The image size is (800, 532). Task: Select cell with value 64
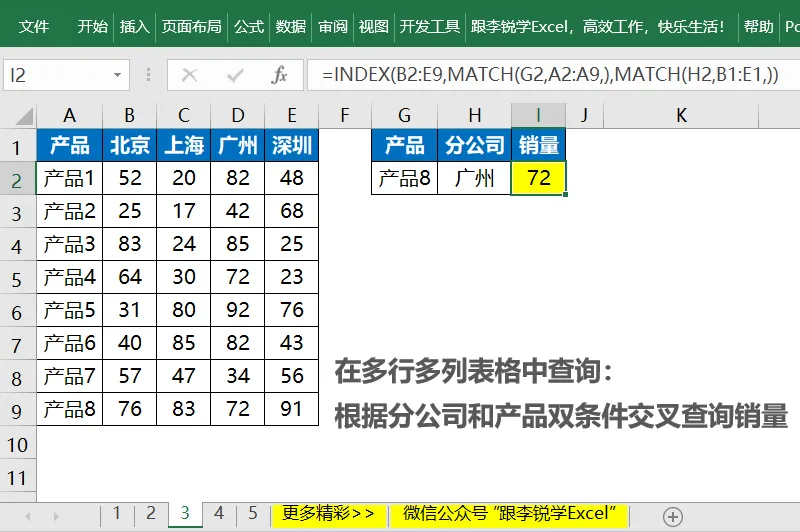[130, 277]
